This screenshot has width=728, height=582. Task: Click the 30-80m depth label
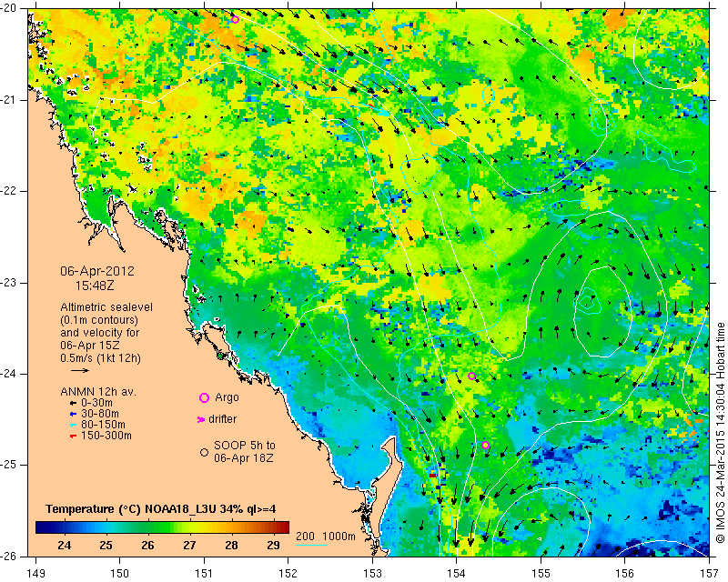pyautogui.click(x=100, y=414)
